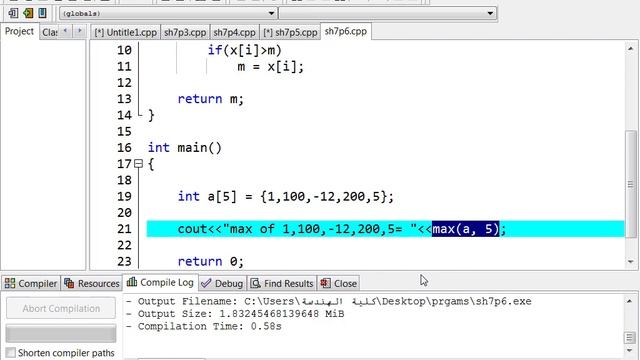Click the grey document-with-arrow icon left of the (globals) dropdown

coord(13,13)
